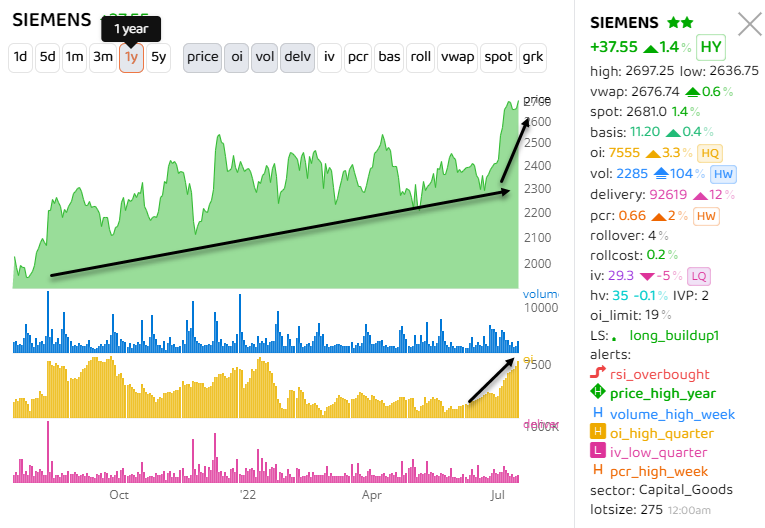Screen dimensions: 765x528
Task: Click the SIEMENS chart title
Action: pyautogui.click(x=52, y=20)
